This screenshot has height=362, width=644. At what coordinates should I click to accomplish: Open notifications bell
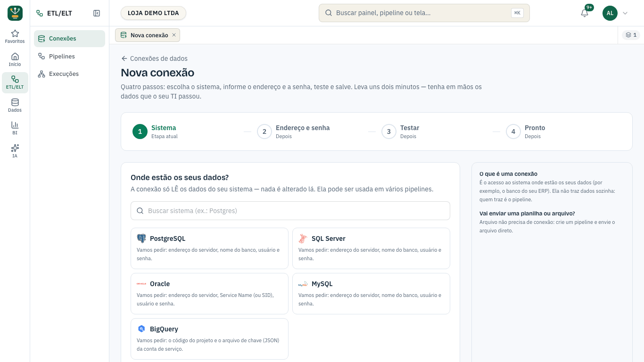pyautogui.click(x=585, y=13)
